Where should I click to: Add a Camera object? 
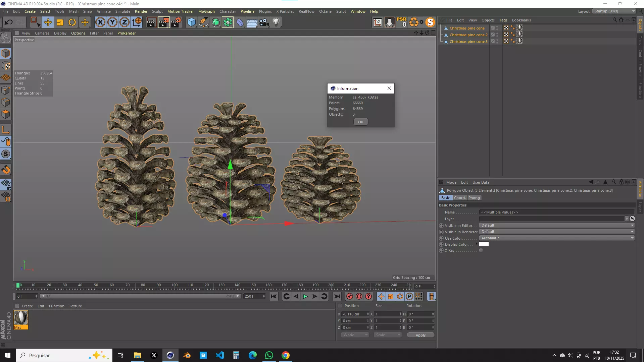pyautogui.click(x=264, y=22)
